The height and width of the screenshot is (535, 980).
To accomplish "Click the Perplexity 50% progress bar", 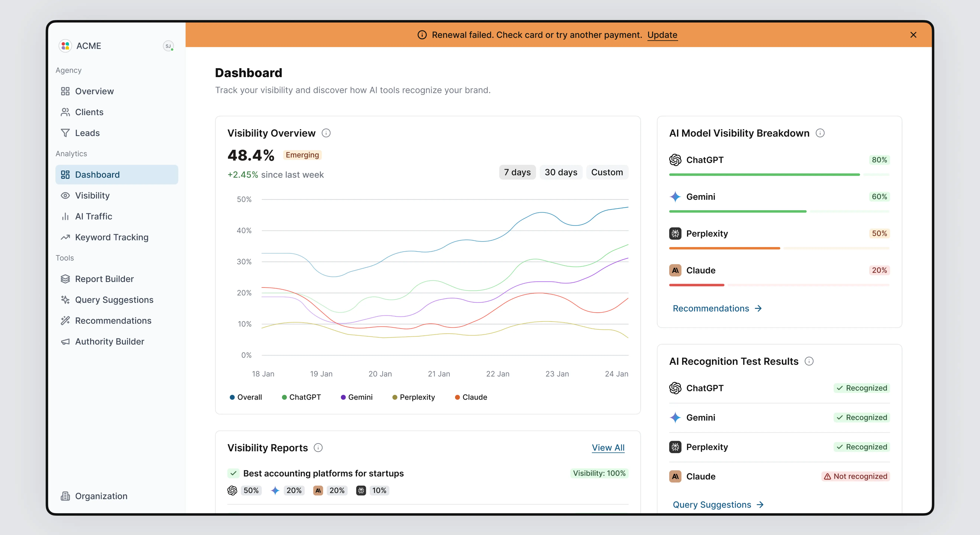I will tap(779, 248).
